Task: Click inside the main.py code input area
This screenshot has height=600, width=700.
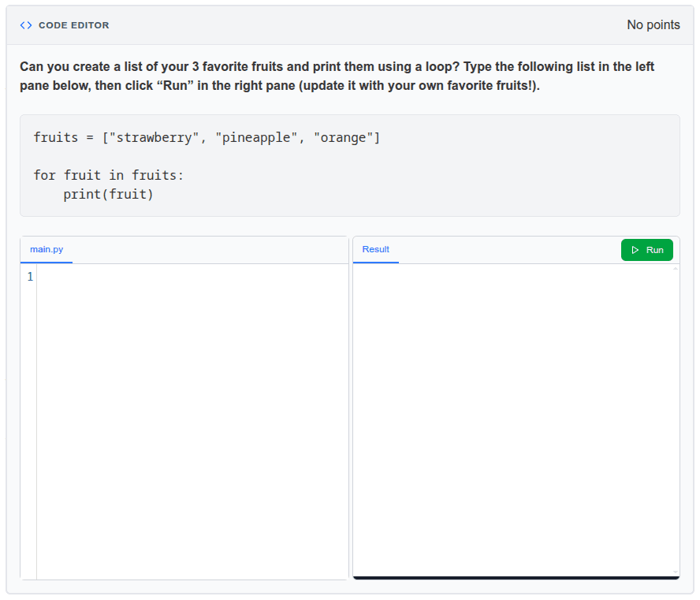Action: pyautogui.click(x=192, y=421)
